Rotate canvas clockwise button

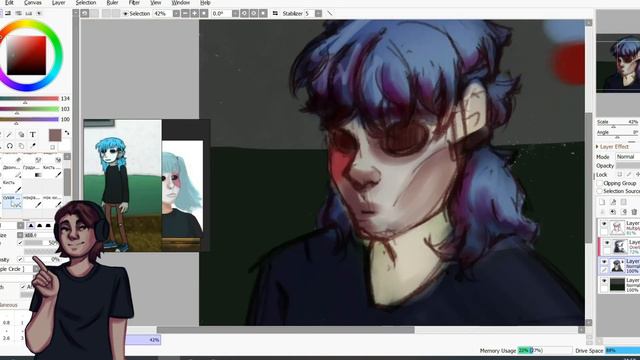(x=254, y=13)
